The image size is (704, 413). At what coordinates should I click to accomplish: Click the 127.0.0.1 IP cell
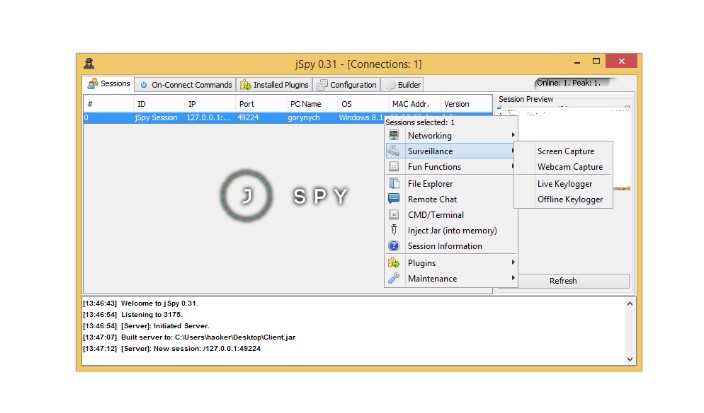pos(210,118)
